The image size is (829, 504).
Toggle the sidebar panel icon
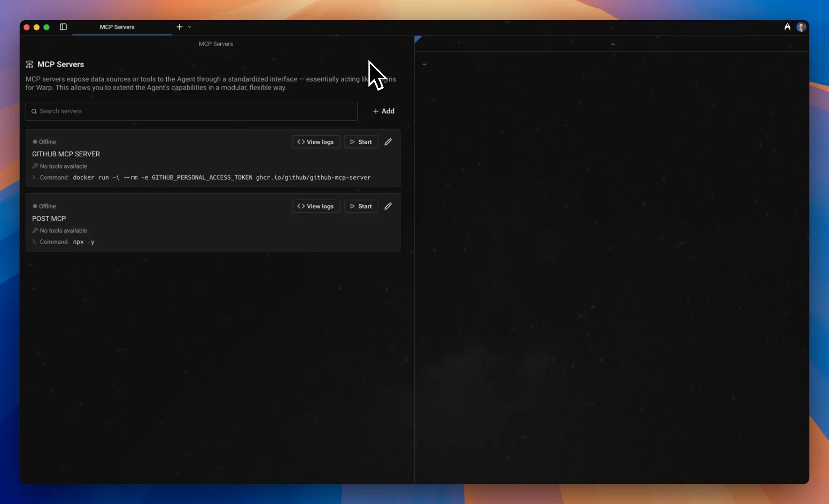click(63, 27)
